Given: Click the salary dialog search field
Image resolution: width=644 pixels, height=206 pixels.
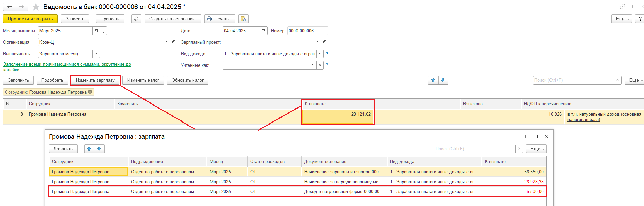Looking at the screenshot, I should tap(475, 149).
